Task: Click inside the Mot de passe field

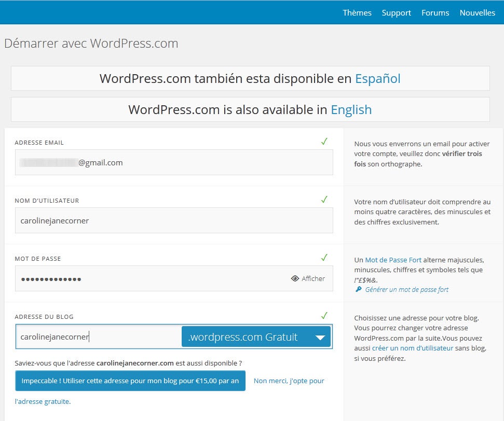Action: 151,279
